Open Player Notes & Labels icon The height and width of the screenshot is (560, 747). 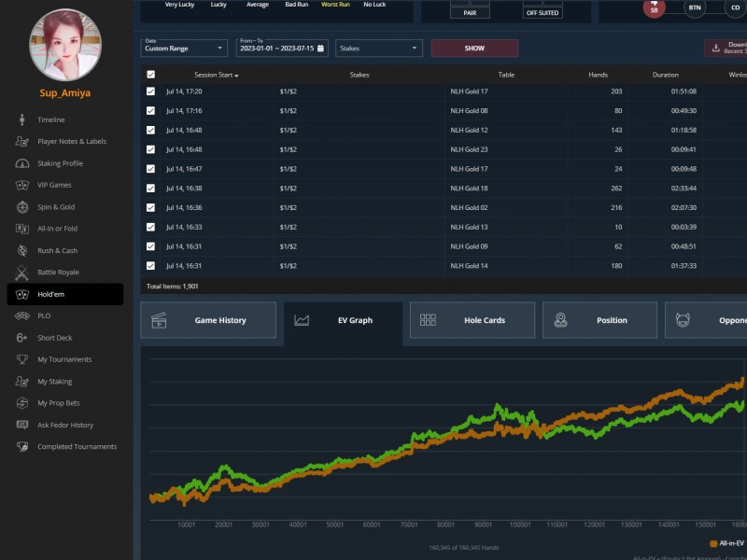click(x=21, y=142)
